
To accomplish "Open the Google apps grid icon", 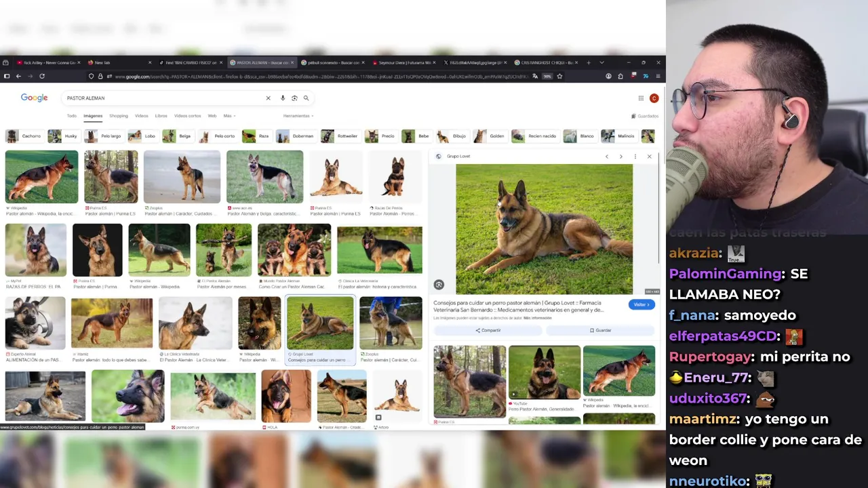I will point(641,98).
